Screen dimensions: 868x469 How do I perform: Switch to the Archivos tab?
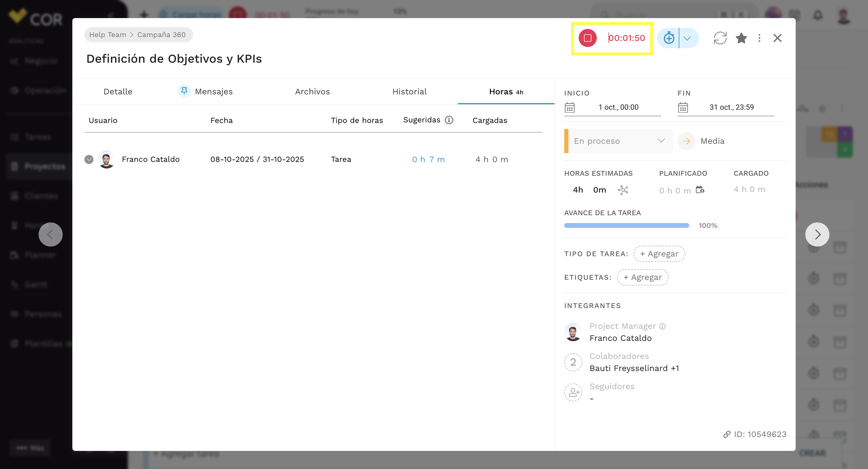click(x=312, y=92)
